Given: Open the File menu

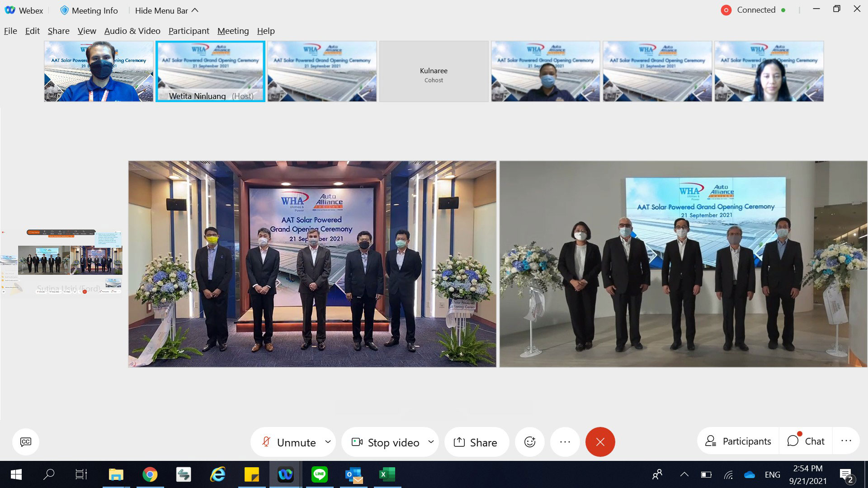Looking at the screenshot, I should 10,31.
